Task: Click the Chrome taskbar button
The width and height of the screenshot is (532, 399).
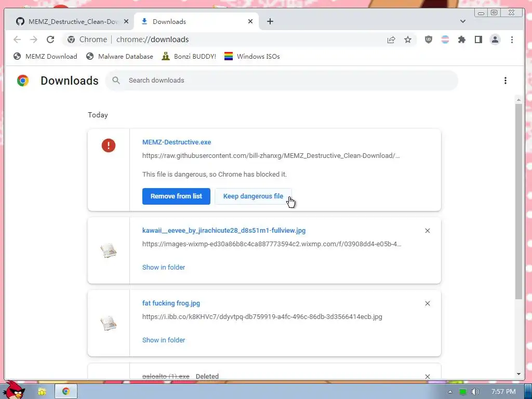Action: coord(66,392)
